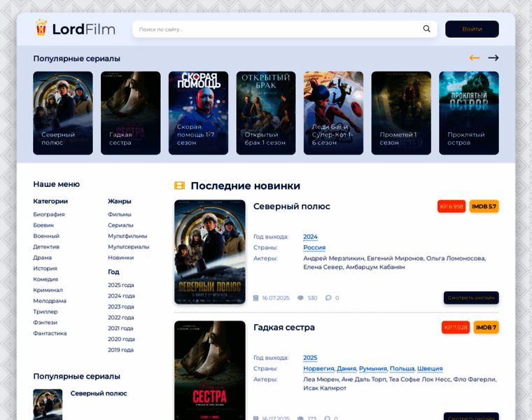Viewport: 532px width, 420px height.
Task: Open Скорая помощь 1-7 сезон card
Action: 198,113
